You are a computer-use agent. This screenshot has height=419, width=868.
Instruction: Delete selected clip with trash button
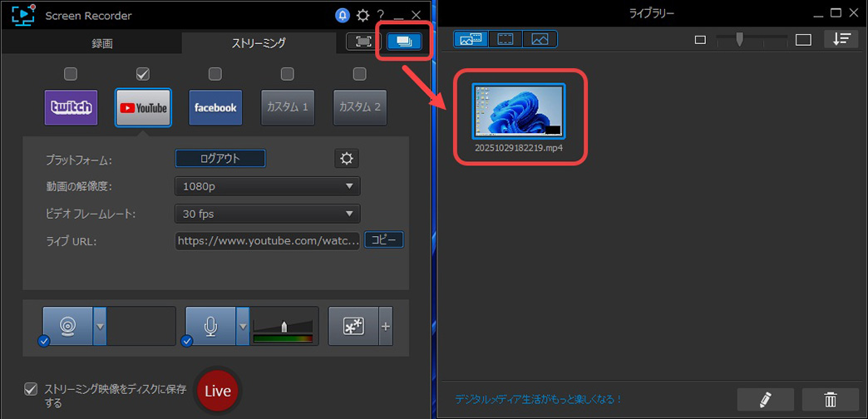[x=831, y=399]
